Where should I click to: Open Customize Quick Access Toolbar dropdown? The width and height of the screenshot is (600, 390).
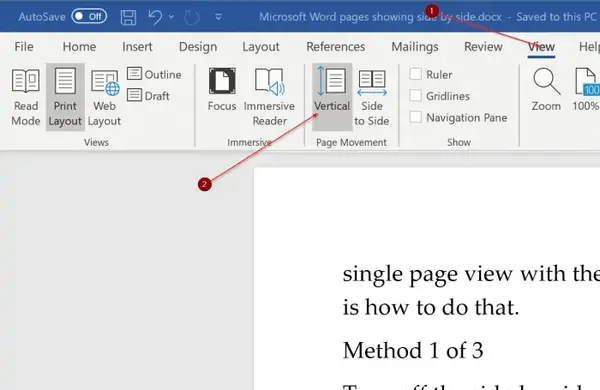point(218,17)
